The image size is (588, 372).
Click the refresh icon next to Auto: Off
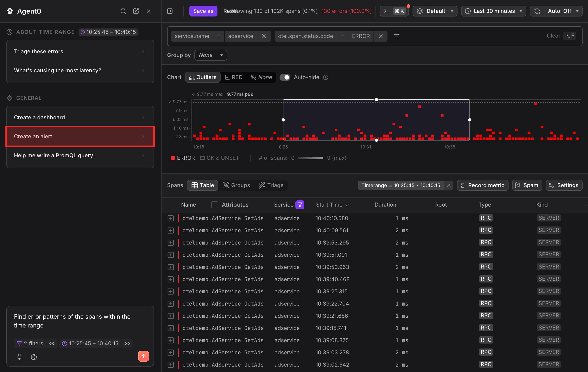(x=537, y=11)
